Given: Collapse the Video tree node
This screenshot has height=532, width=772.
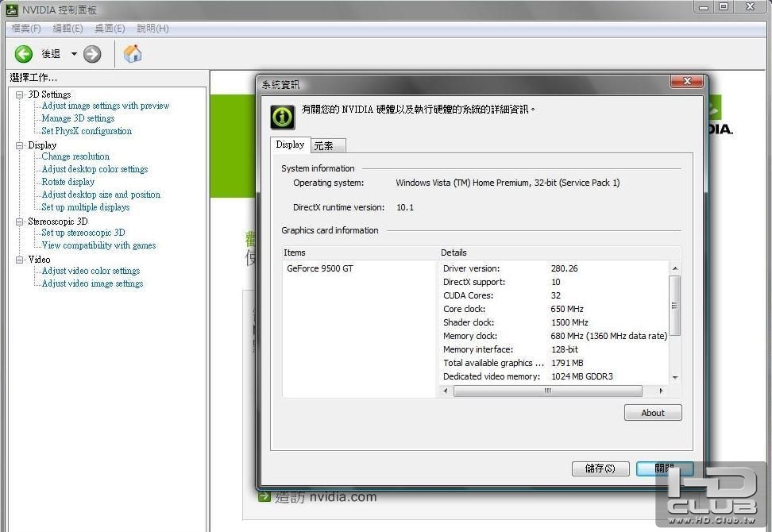Looking at the screenshot, I should pyautogui.click(x=20, y=260).
